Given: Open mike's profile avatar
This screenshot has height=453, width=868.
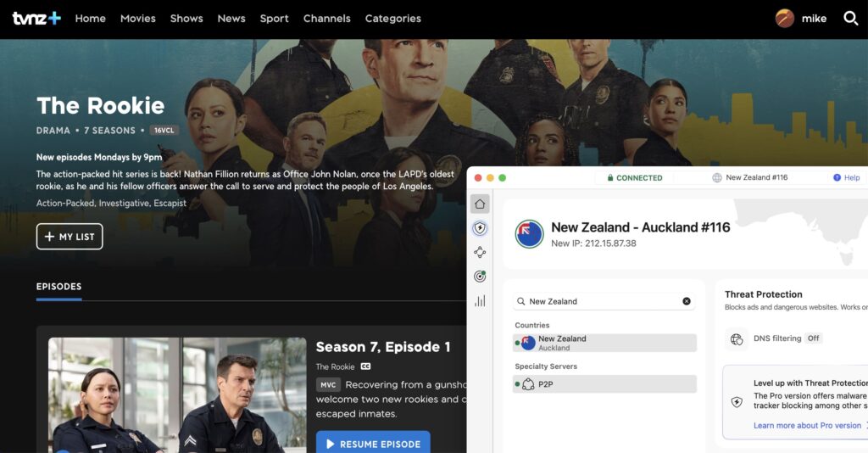Looking at the screenshot, I should pos(784,19).
